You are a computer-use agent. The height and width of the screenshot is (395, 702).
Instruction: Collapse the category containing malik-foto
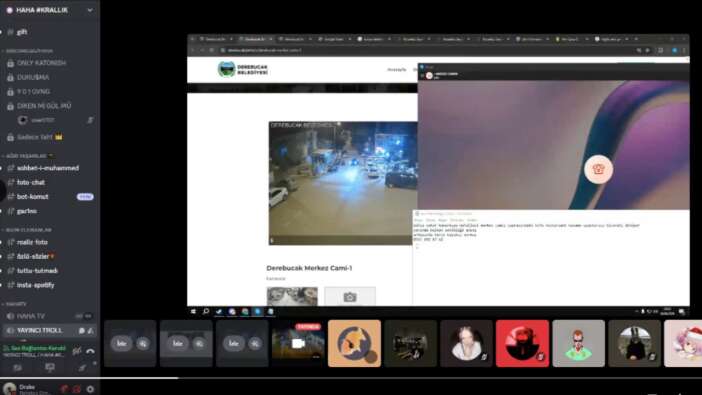coord(28,230)
